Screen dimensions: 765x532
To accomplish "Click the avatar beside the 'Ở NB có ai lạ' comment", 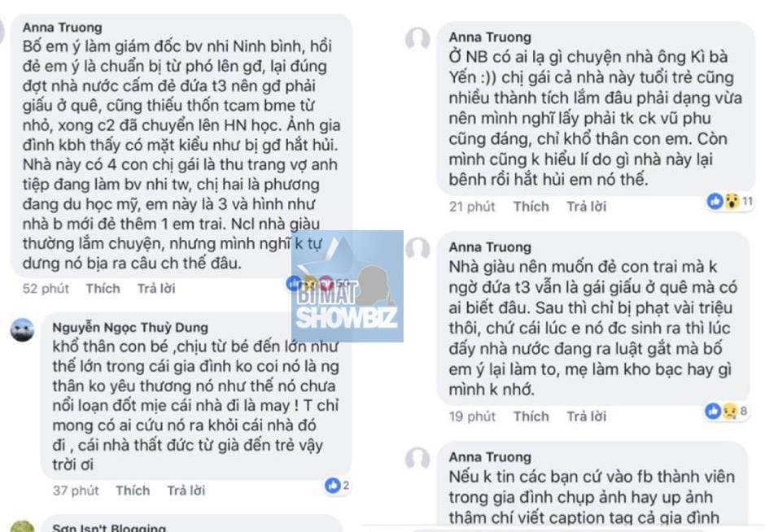I will [417, 40].
